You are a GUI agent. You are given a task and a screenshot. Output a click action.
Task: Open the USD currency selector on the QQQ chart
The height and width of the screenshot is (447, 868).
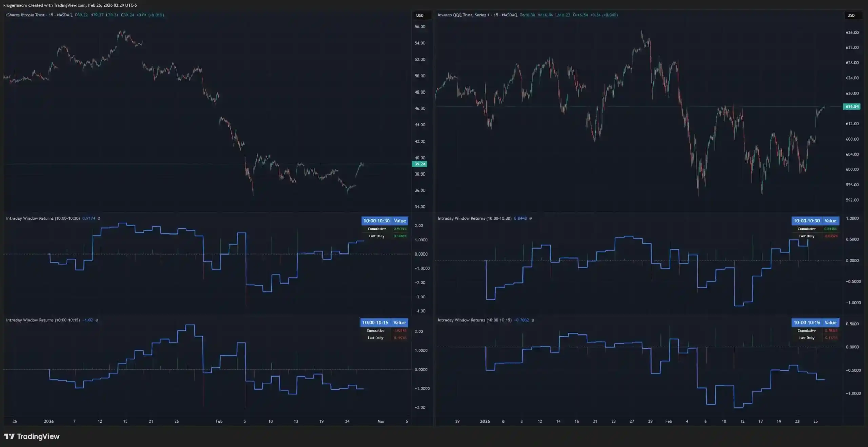851,15
